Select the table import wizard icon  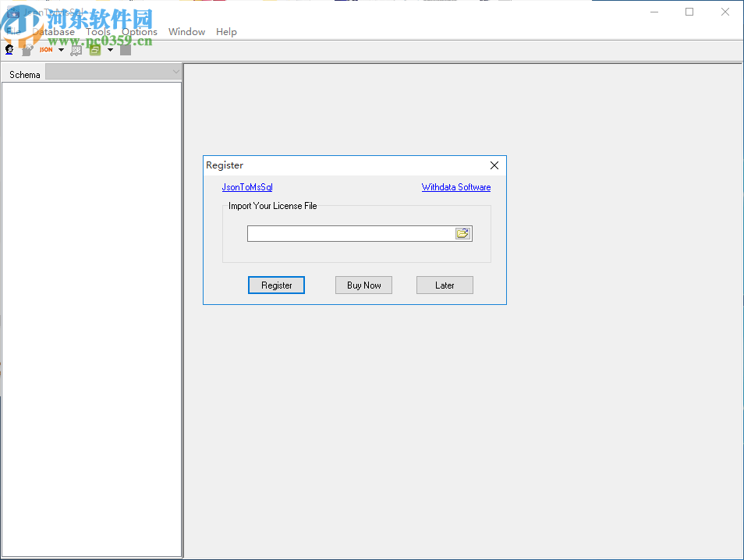76,49
